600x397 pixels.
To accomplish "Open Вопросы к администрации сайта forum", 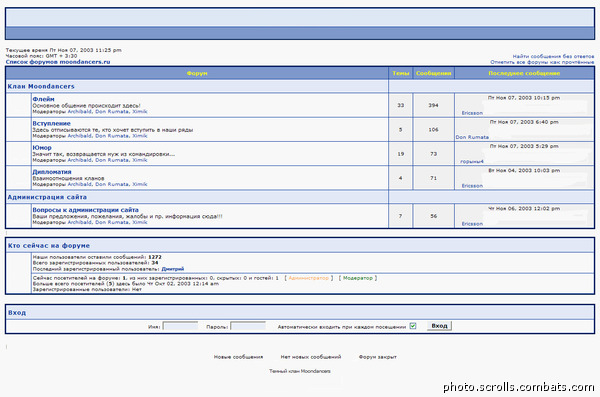I will coord(85,210).
